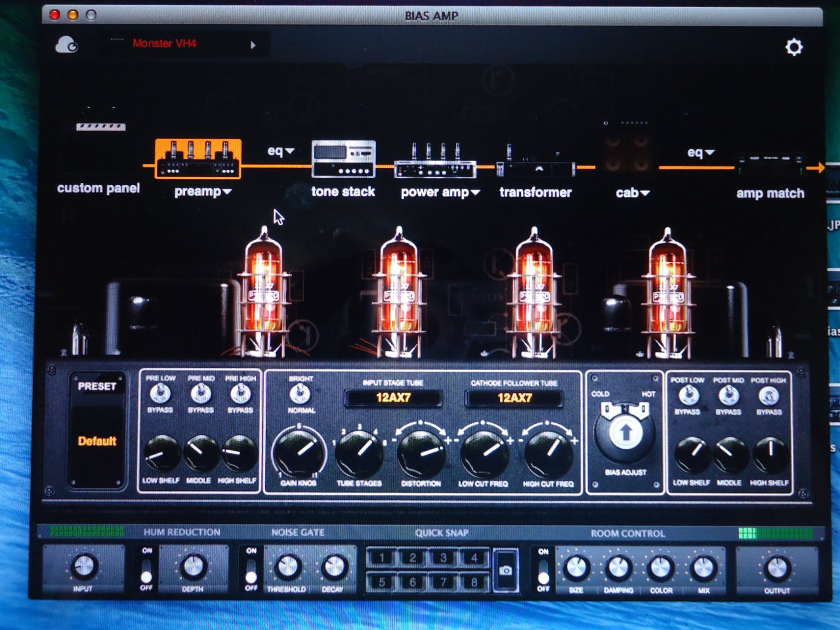Select Quick Snap slot 7

(444, 581)
